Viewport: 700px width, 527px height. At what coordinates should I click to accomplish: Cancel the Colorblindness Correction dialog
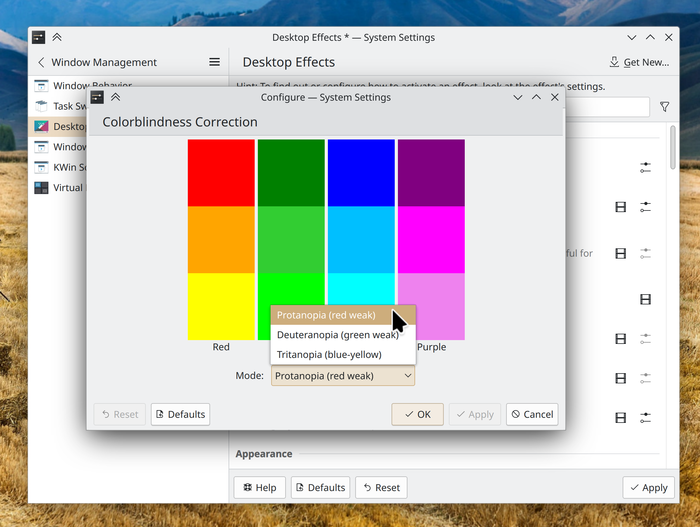[x=531, y=414]
